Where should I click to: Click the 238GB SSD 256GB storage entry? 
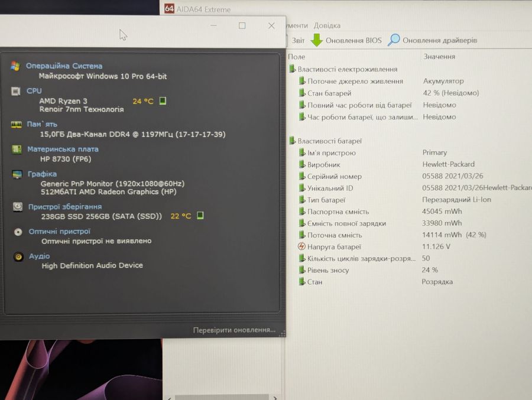(102, 216)
